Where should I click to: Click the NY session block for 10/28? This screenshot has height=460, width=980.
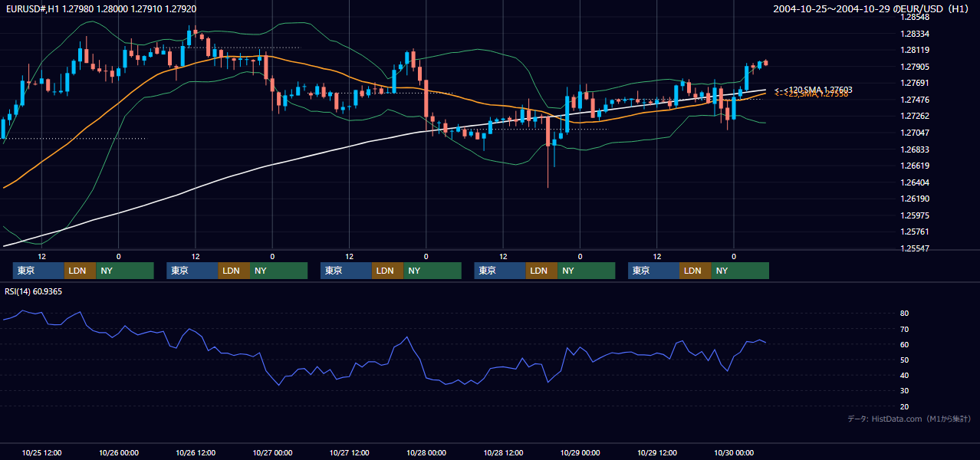[587, 271]
